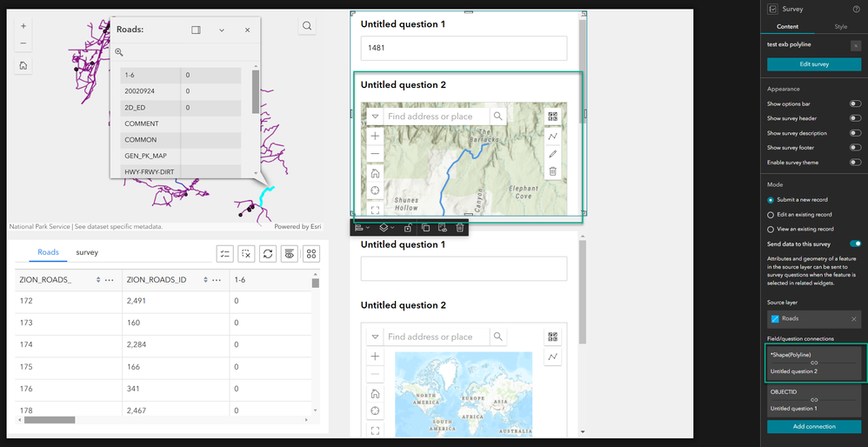The height and width of the screenshot is (447, 868).
Task: Click the delete trash icon in widget toolbar
Action: pyautogui.click(x=459, y=227)
